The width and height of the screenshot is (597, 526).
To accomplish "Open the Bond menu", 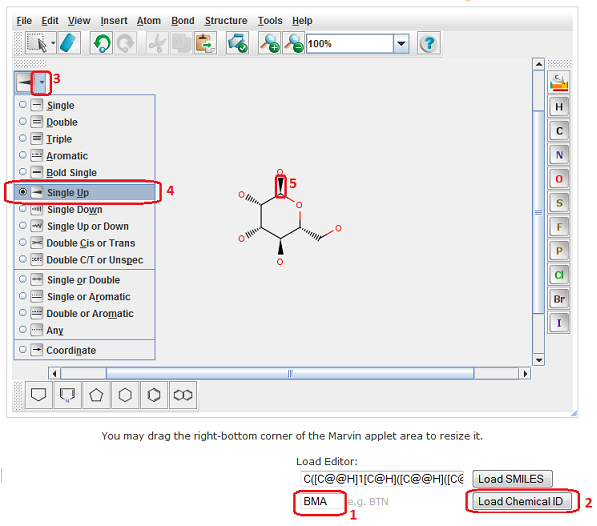I will (x=183, y=21).
